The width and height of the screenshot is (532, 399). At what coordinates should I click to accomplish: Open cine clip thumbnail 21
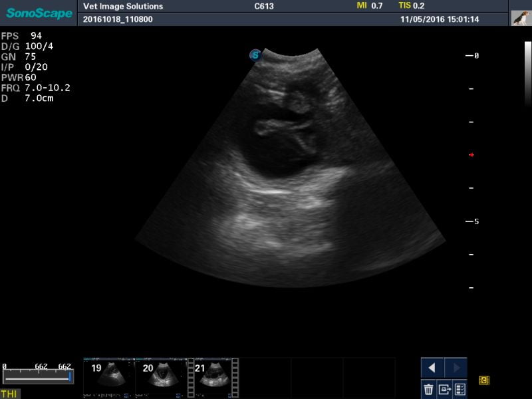(x=213, y=374)
